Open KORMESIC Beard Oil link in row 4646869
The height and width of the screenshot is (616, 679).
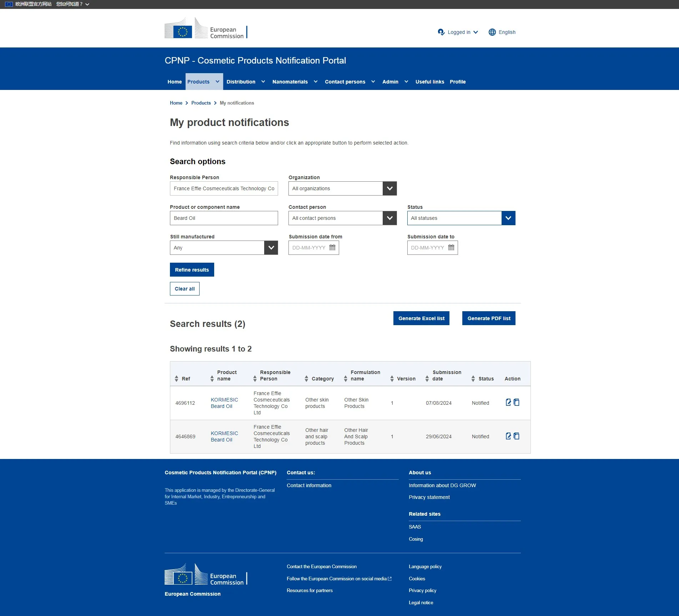tap(224, 436)
